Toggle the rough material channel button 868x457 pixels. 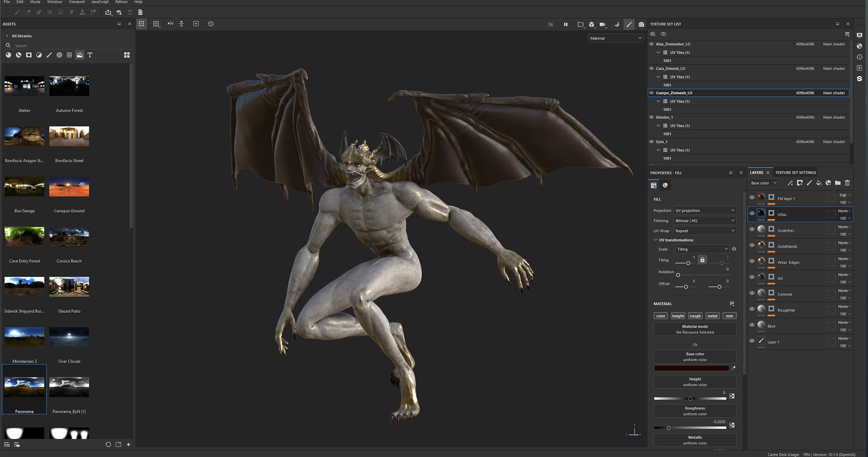pos(695,316)
